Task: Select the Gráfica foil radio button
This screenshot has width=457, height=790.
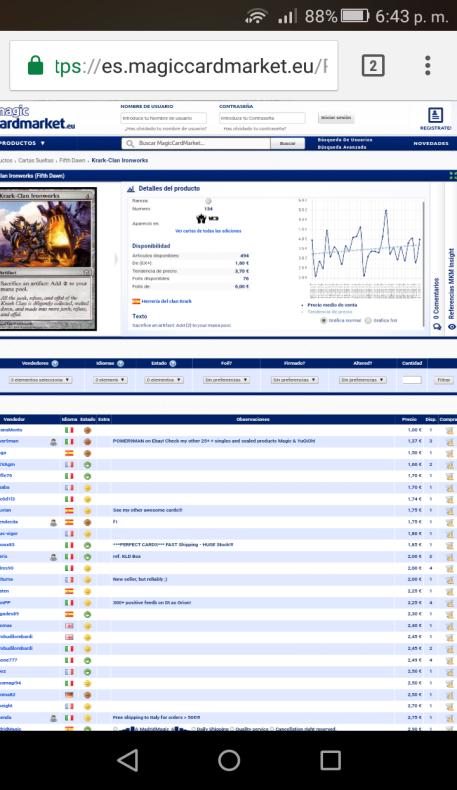Action: click(x=368, y=320)
